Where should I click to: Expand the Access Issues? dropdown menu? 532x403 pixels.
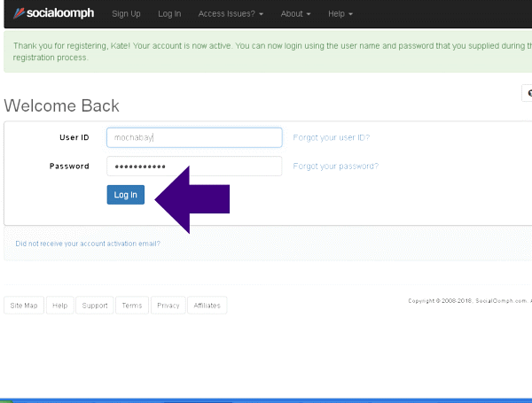pyautogui.click(x=231, y=14)
